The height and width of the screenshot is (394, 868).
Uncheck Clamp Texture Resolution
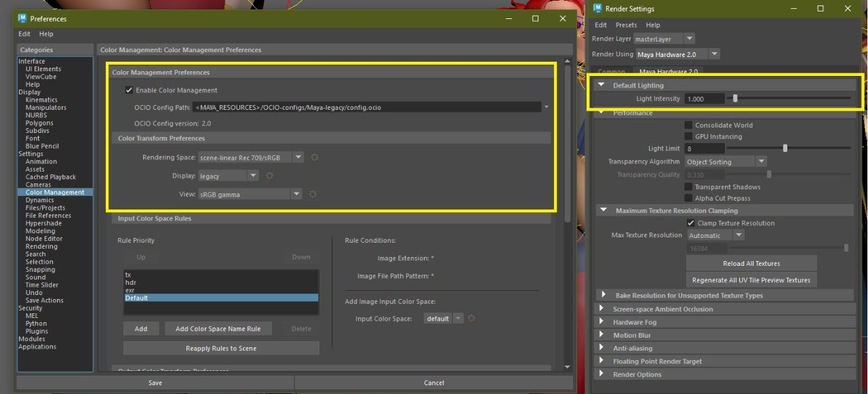click(x=690, y=223)
